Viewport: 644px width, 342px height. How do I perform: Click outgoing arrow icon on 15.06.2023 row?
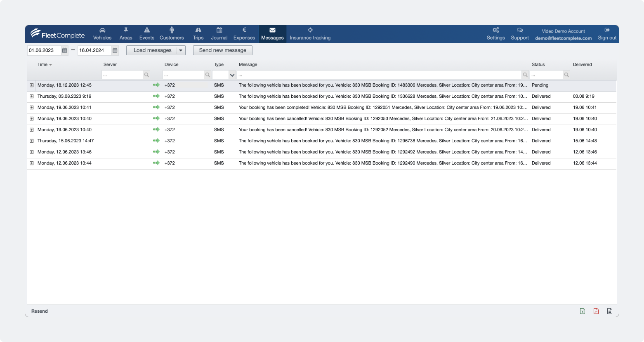click(156, 141)
